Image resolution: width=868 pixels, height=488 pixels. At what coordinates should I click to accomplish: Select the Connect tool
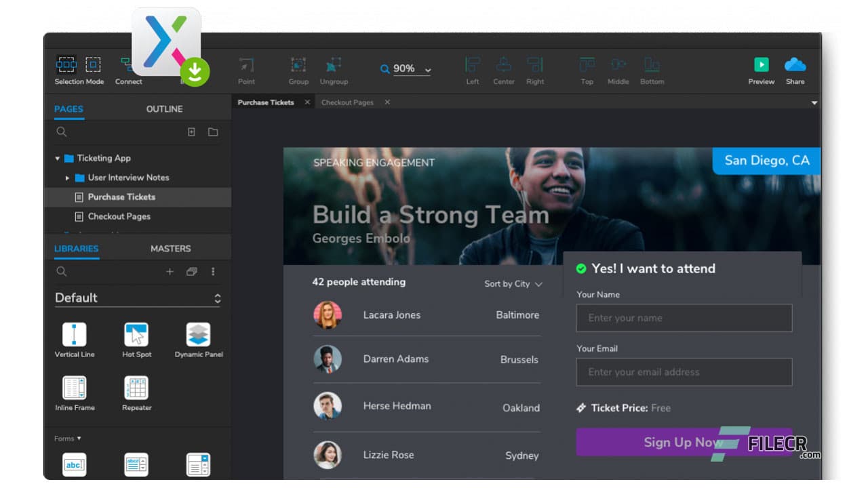click(x=128, y=68)
